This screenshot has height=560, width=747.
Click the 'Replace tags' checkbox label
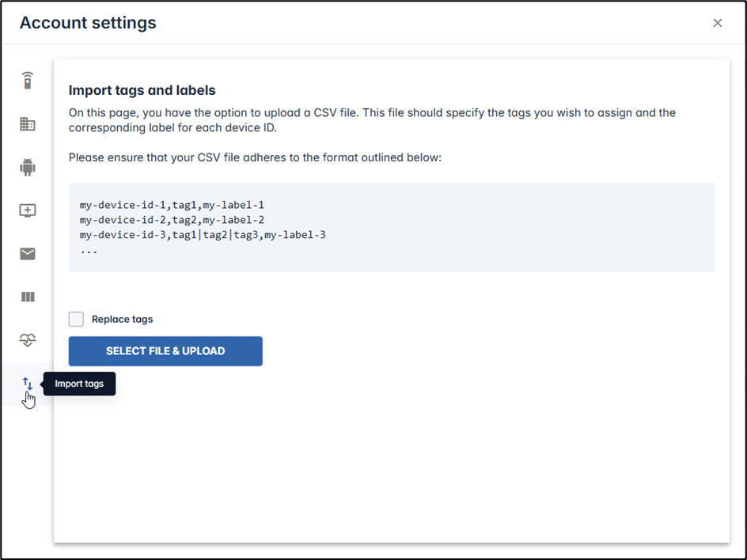(x=122, y=320)
